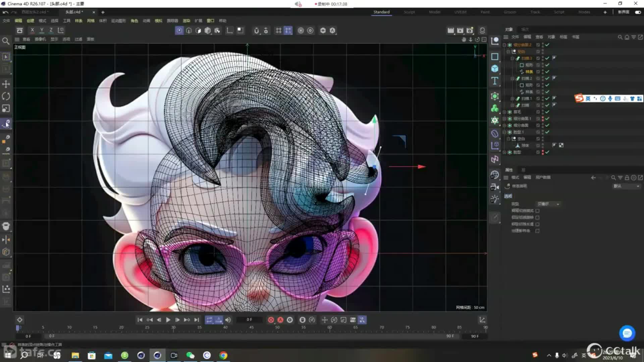644x362 pixels.
Task: Click the coordinate system icon beside Z
Action: coord(61,30)
